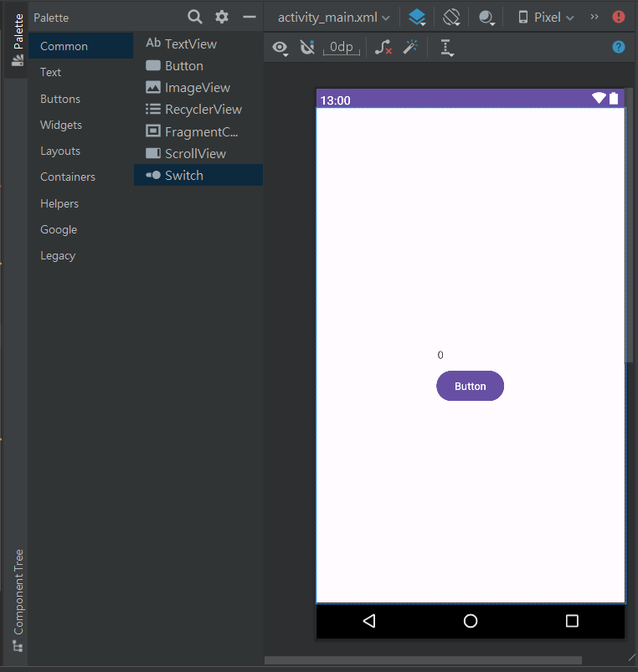The width and height of the screenshot is (638, 672).
Task: Select Common palette category
Action: [81, 46]
